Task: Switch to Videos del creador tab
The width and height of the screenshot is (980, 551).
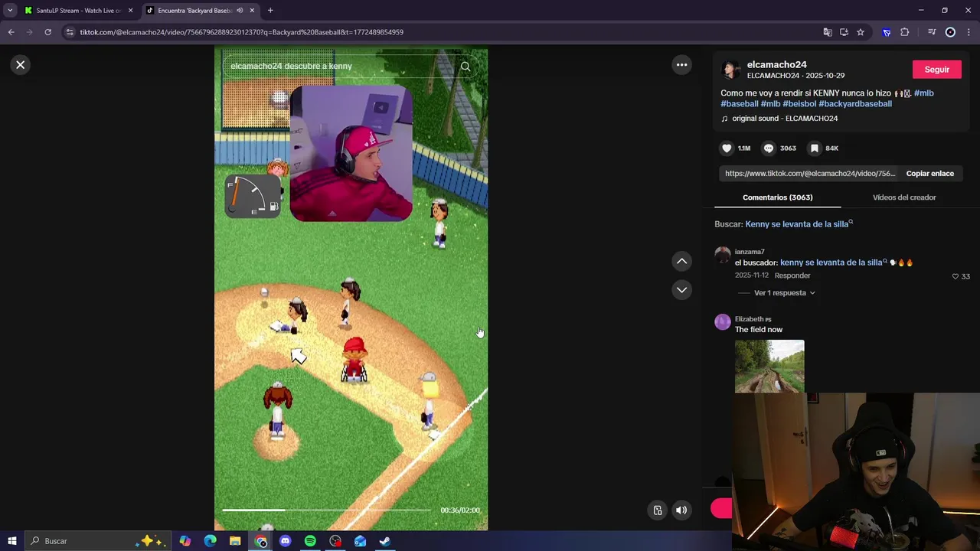Action: click(x=904, y=197)
